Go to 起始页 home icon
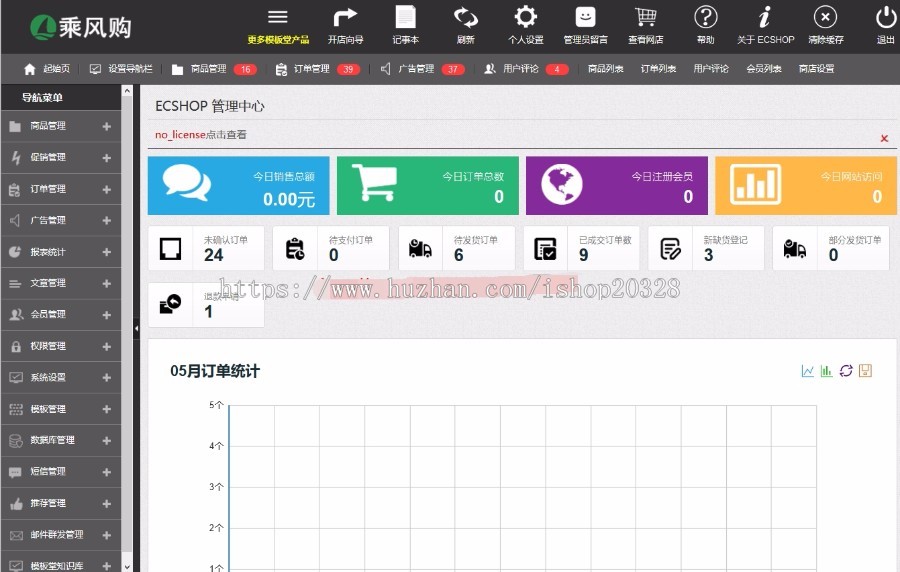Viewport: 900px width, 572px height. (29, 69)
